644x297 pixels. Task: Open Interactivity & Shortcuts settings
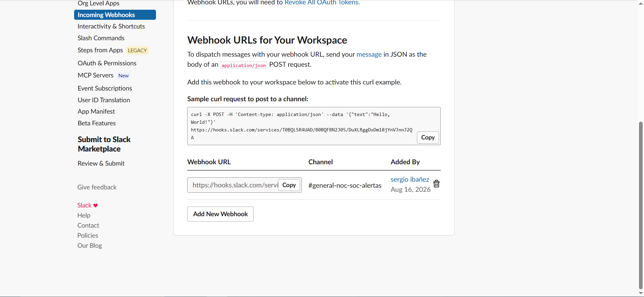[111, 26]
